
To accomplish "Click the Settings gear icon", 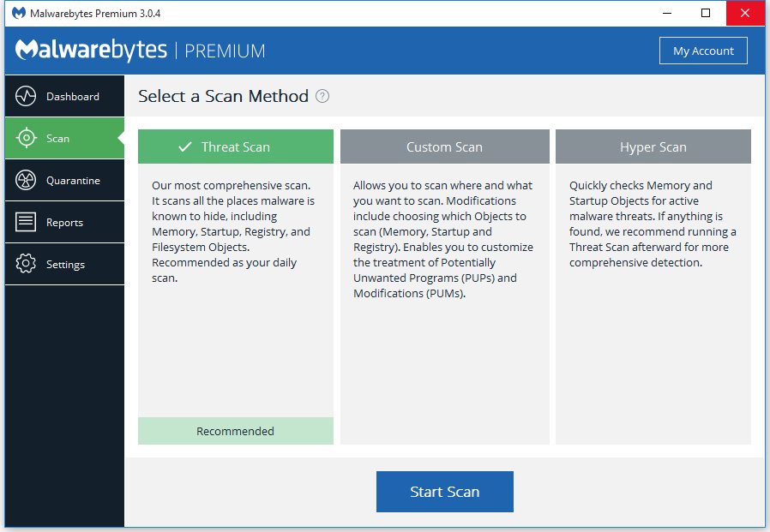I will click(x=26, y=264).
